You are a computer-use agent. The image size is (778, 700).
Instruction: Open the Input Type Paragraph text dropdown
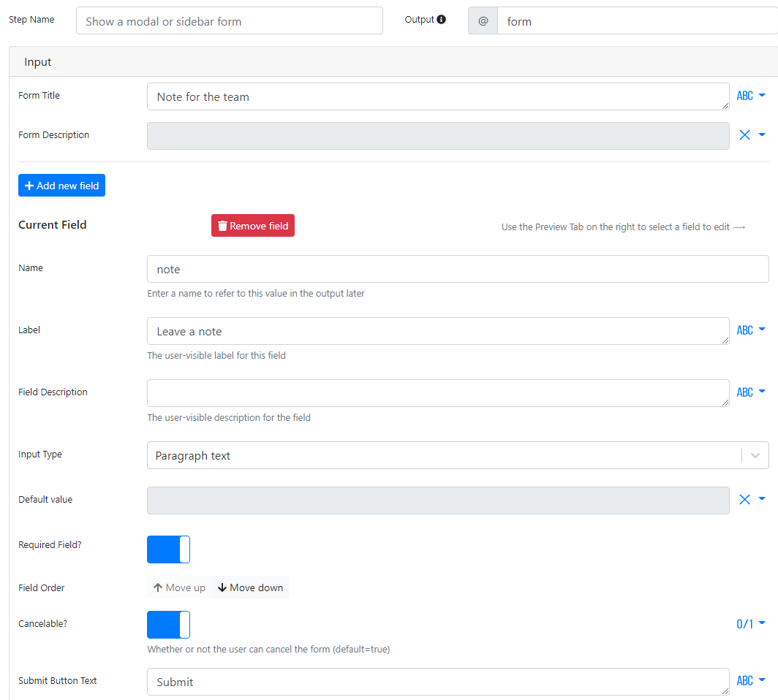(458, 455)
